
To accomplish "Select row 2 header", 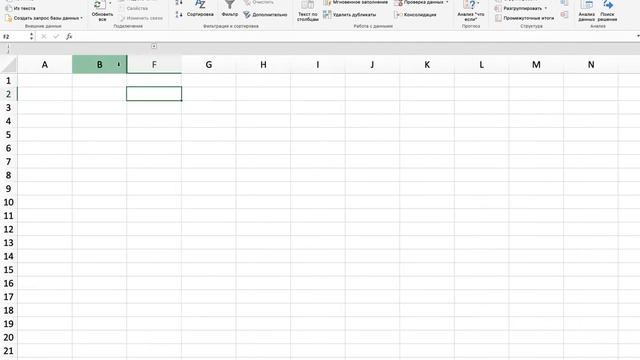I will pyautogui.click(x=9, y=94).
